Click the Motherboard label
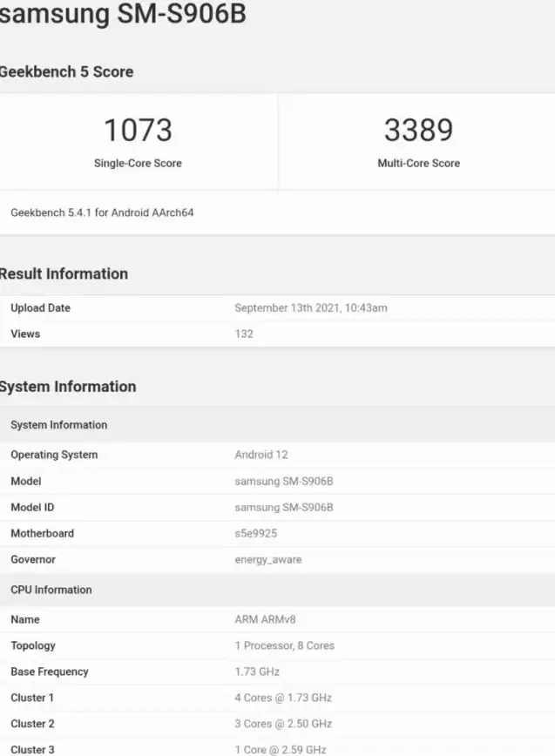555x756 pixels. point(43,533)
